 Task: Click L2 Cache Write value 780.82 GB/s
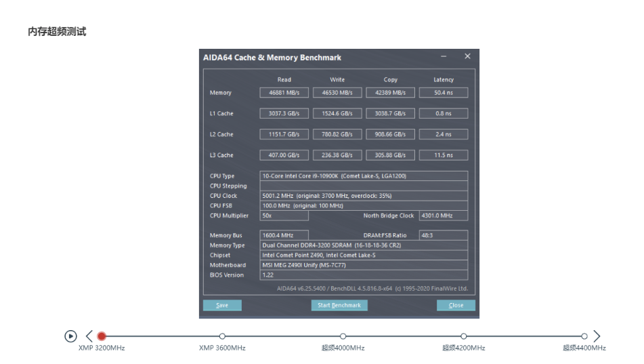(337, 134)
